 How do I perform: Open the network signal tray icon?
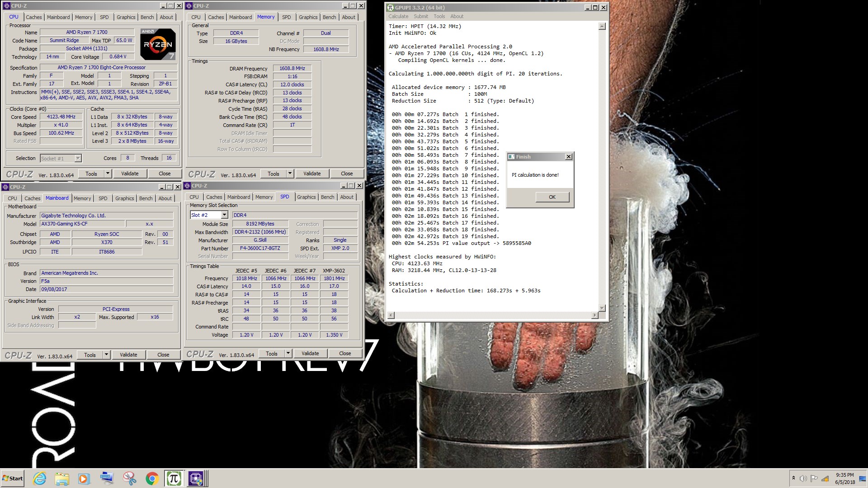825,479
